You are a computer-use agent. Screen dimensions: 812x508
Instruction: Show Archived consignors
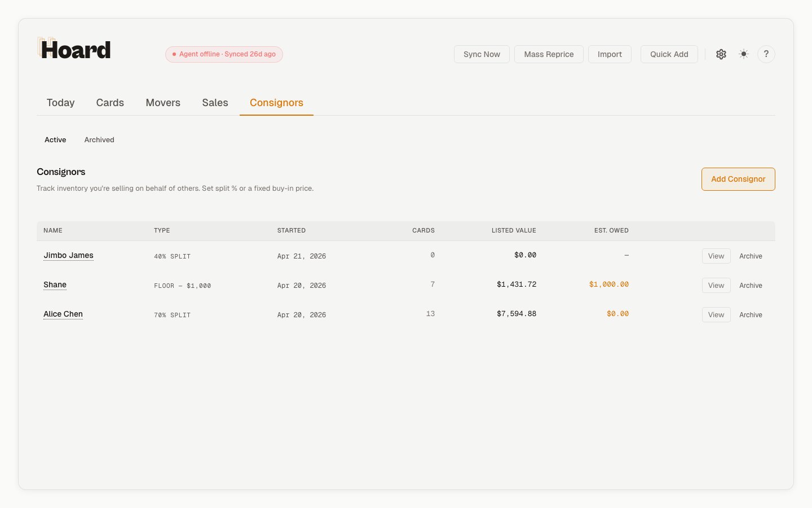click(99, 139)
